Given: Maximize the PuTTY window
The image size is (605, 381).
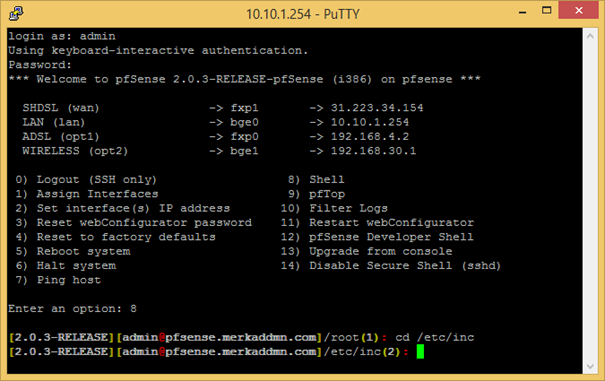Looking at the screenshot, I should 546,10.
